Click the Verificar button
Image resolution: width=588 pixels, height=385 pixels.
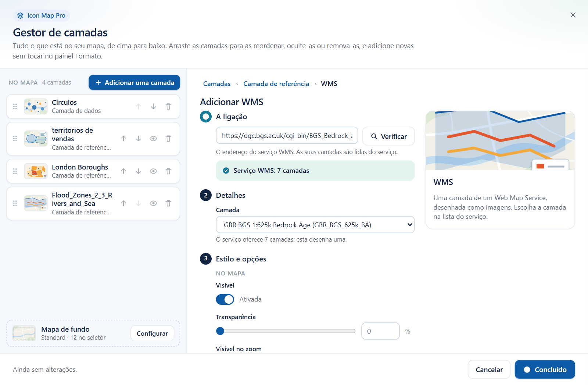[x=388, y=136]
